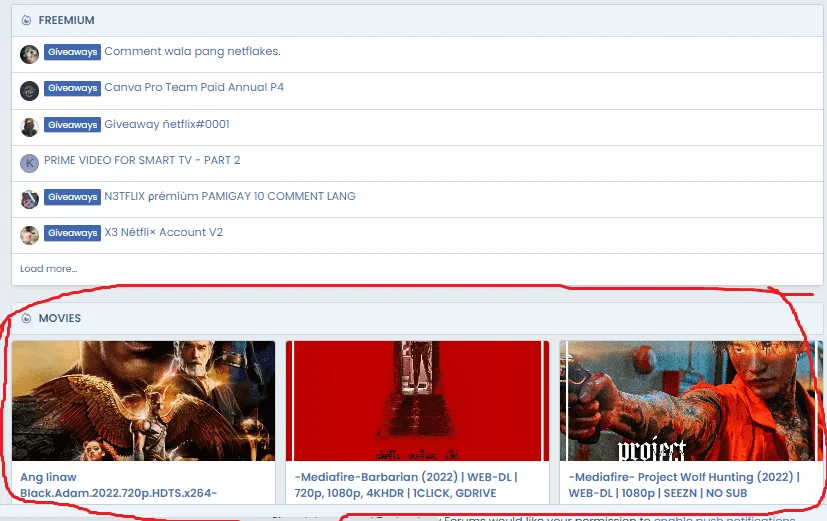Open avatar of 'X3 Nétflïx Account V2' poster
This screenshot has width=827, height=521.
[30, 235]
